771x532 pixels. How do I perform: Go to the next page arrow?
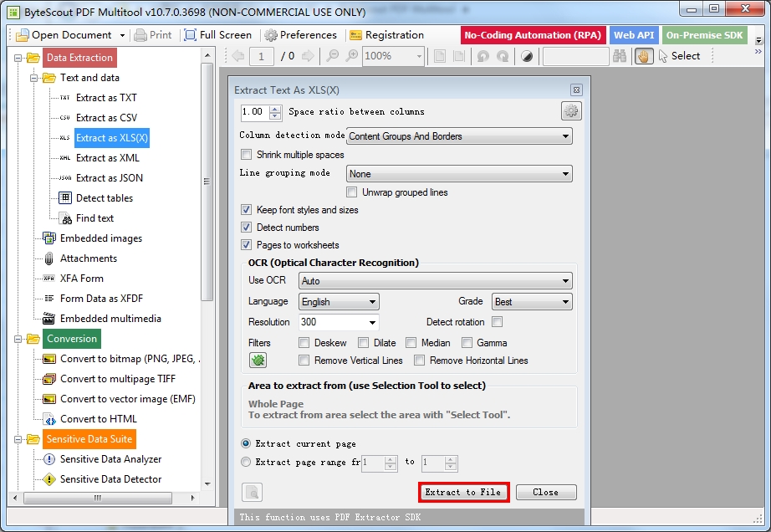click(x=308, y=56)
